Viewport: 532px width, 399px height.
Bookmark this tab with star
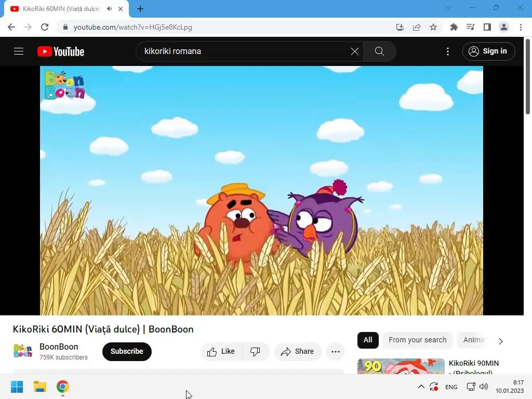433,27
